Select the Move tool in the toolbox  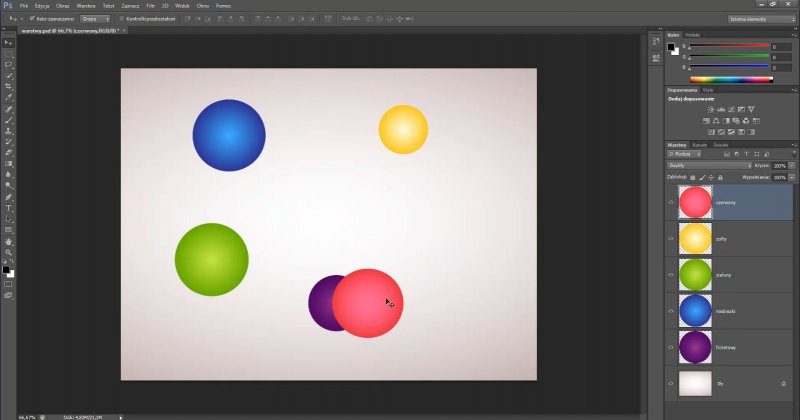tap(9, 43)
